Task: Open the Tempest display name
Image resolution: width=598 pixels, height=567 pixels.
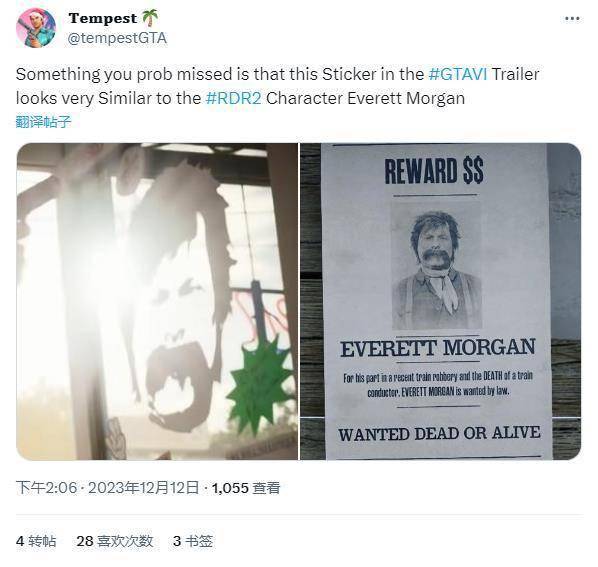Action: 103,18
